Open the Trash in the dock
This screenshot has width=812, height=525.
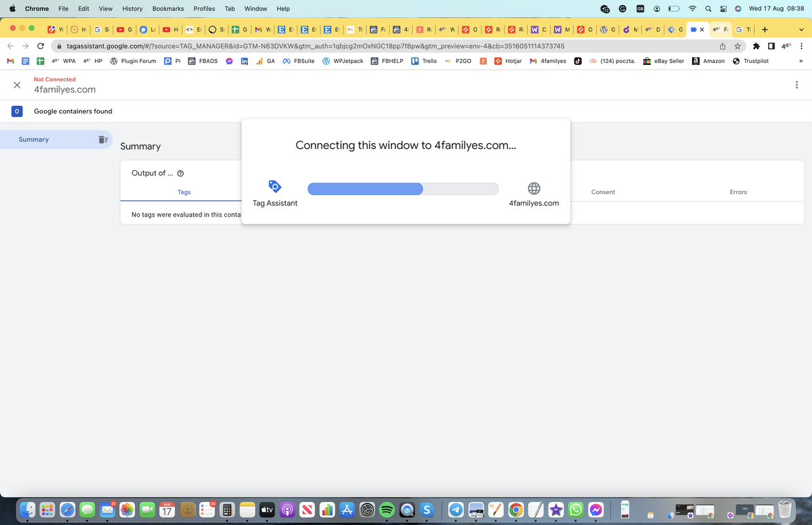(x=784, y=509)
